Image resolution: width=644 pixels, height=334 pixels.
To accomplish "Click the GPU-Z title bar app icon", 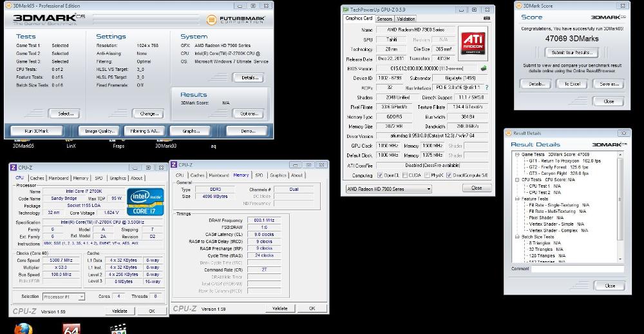I will [x=346, y=10].
